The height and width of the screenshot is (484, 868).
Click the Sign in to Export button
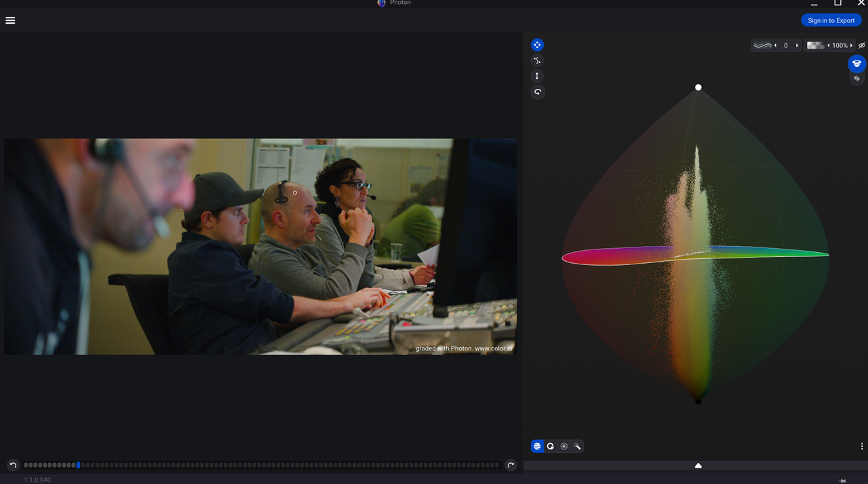(x=831, y=20)
